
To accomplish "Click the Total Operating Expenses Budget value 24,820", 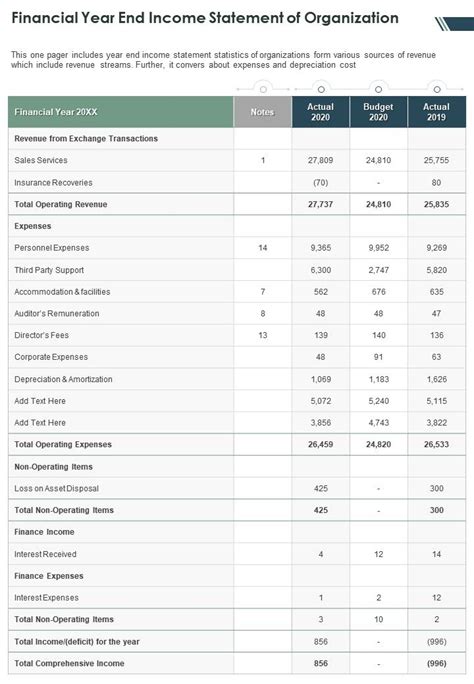I will [x=379, y=445].
